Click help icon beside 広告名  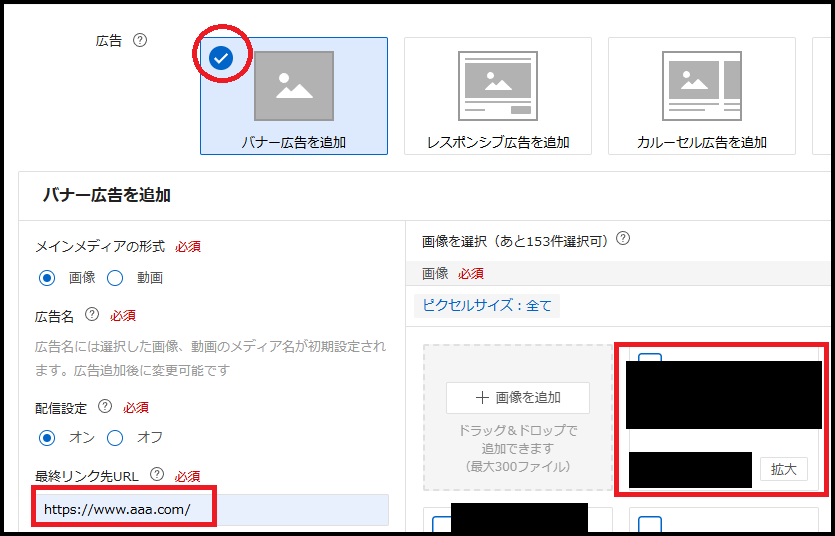coord(92,314)
